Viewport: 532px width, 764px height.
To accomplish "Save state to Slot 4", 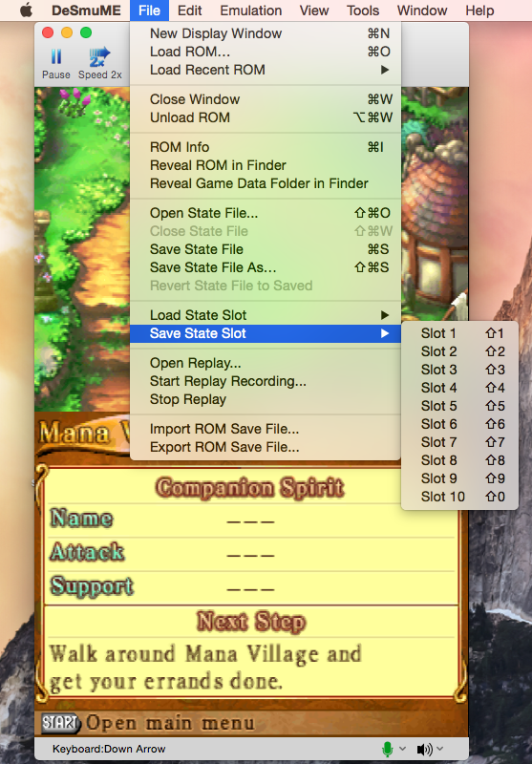I will click(x=459, y=388).
